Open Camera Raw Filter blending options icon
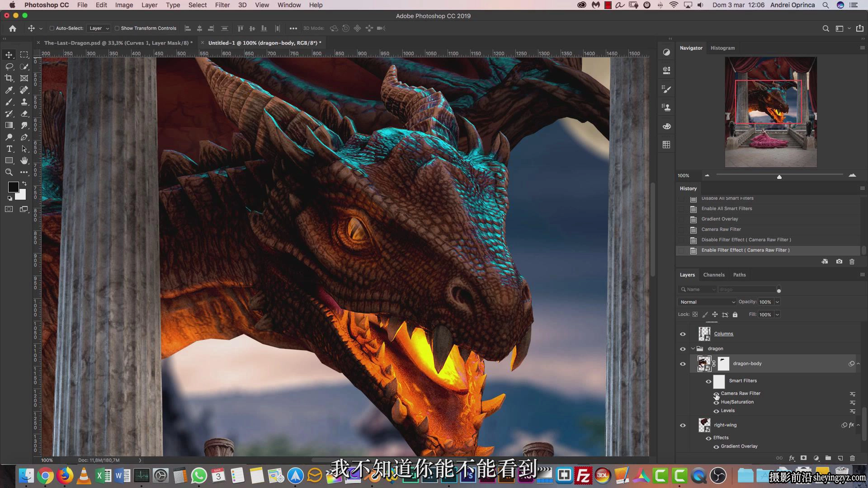The image size is (868, 488). pyautogui.click(x=852, y=394)
